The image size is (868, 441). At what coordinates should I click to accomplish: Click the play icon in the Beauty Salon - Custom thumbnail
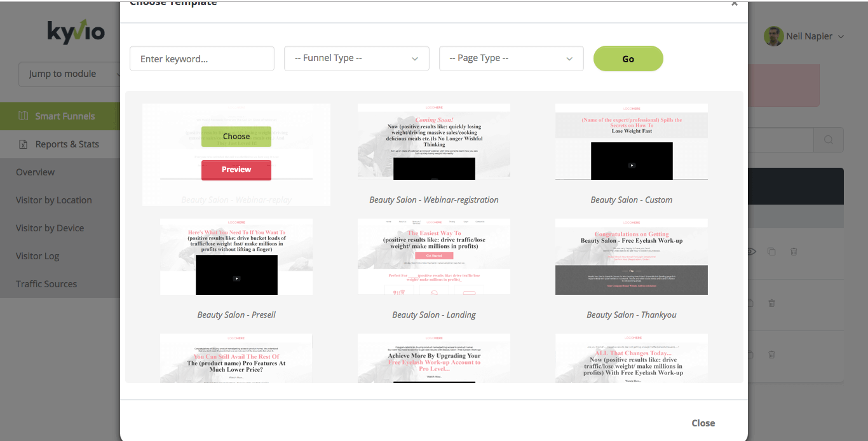(x=632, y=165)
